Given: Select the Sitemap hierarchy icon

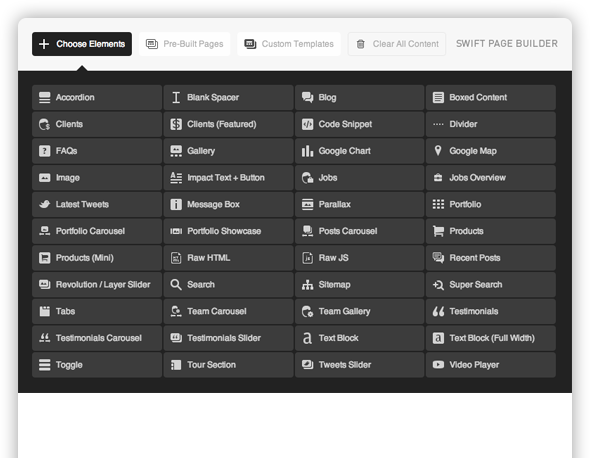Looking at the screenshot, I should 307,285.
